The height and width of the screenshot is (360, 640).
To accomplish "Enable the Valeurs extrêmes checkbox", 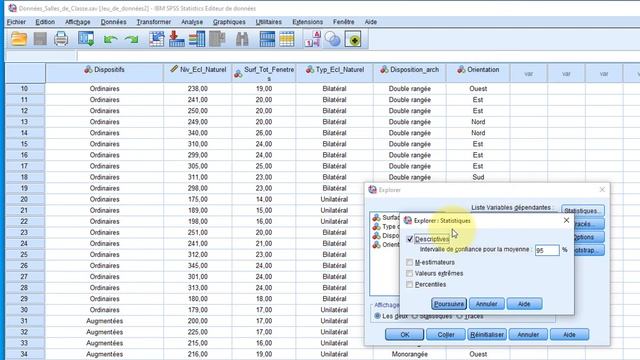I will [x=409, y=273].
